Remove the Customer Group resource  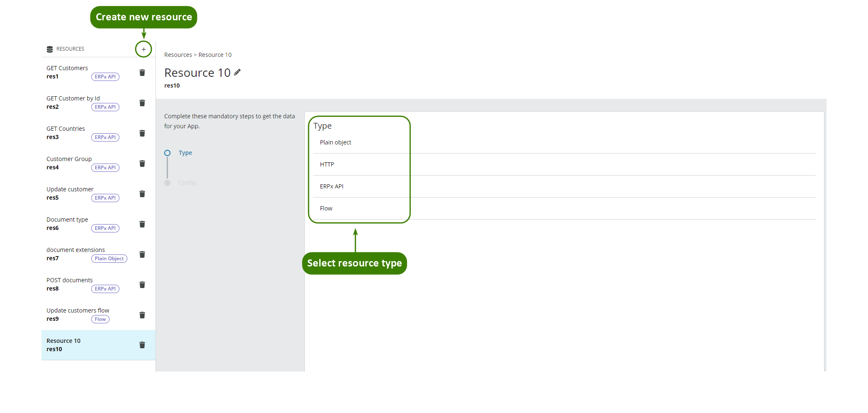142,164
